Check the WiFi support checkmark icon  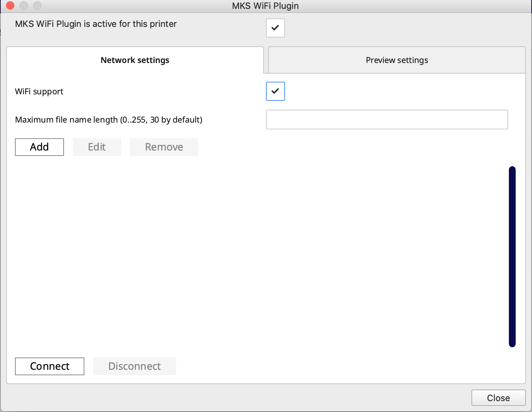tap(275, 91)
